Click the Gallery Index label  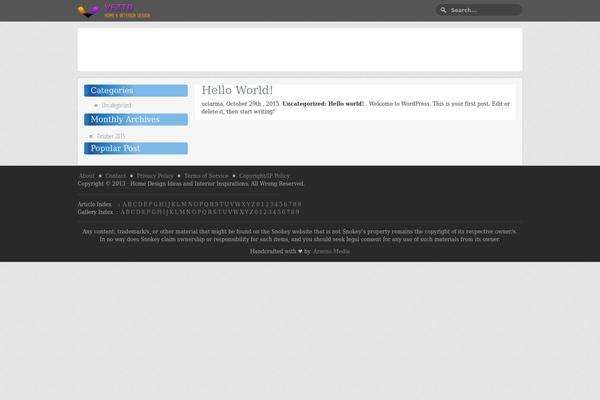(95, 212)
